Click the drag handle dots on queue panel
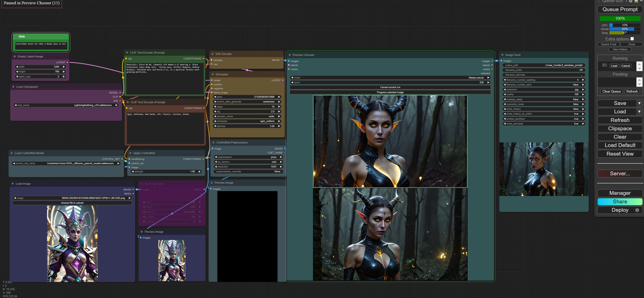 [599, 1]
